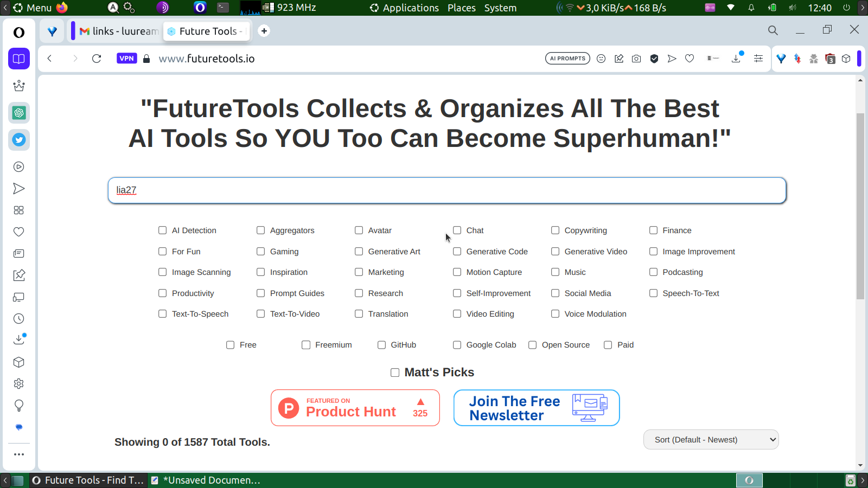Enable the Video Editing checkbox
This screenshot has width=868, height=488.
(457, 314)
